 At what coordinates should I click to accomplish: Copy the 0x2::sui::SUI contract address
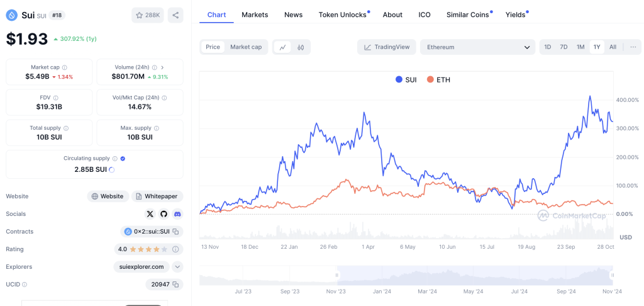[x=175, y=232]
